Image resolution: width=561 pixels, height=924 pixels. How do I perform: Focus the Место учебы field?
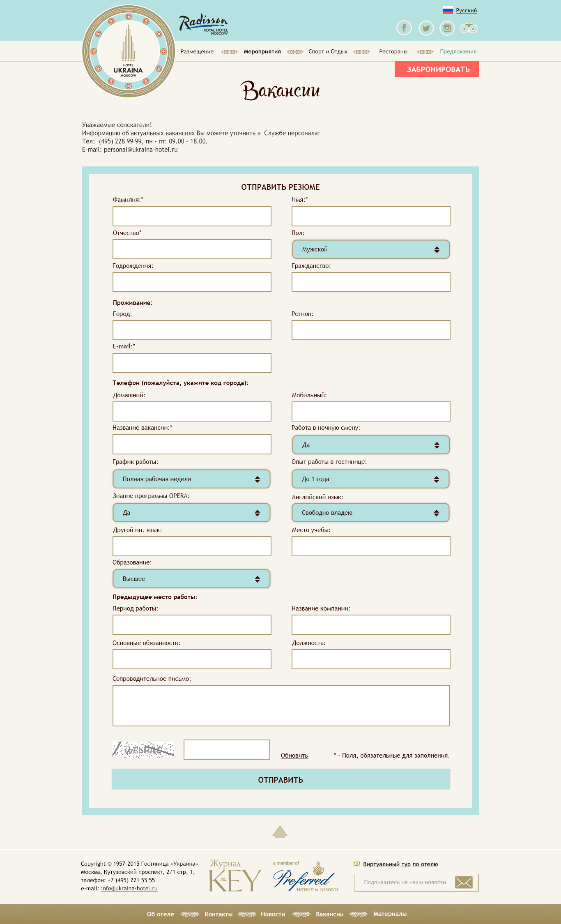(371, 546)
